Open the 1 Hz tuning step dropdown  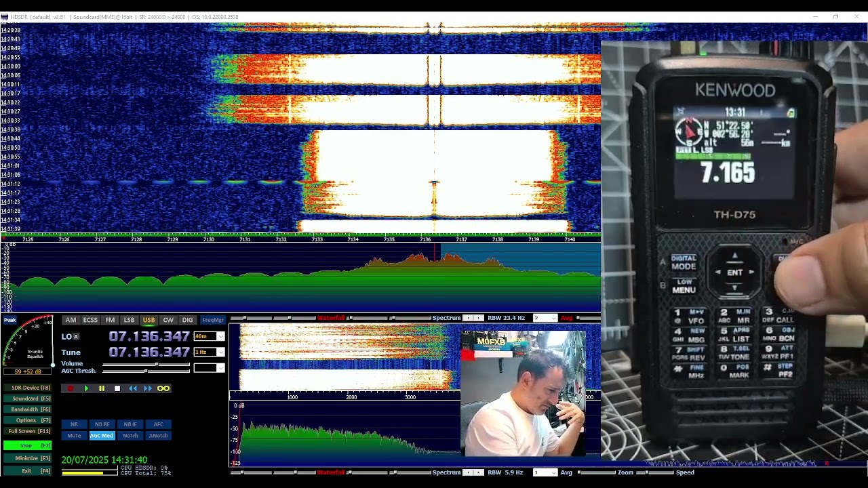[209, 352]
